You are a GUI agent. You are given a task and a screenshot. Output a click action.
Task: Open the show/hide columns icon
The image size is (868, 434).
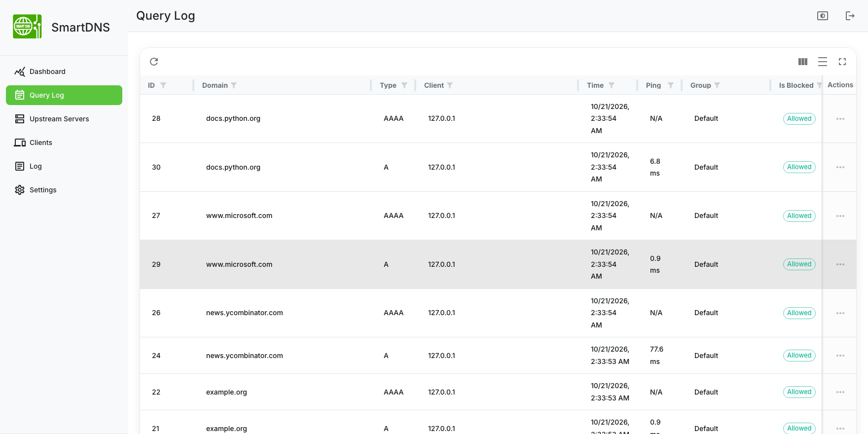click(803, 62)
